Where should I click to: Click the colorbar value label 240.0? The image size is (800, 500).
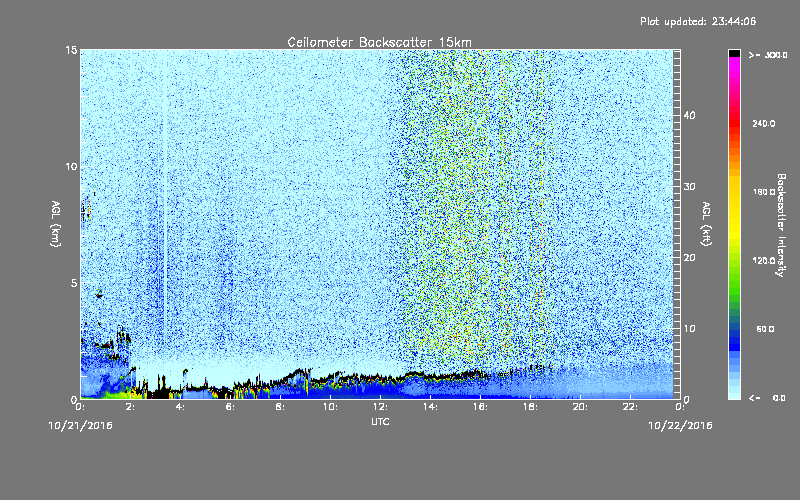(764, 124)
